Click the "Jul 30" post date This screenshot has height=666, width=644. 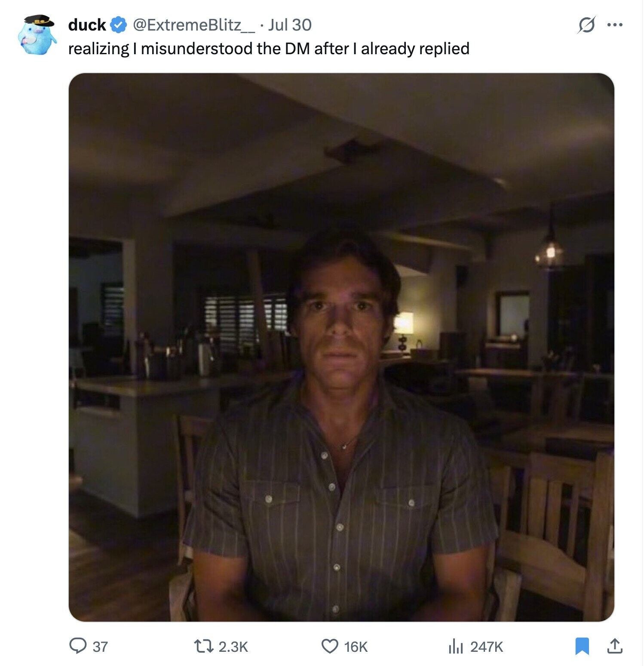290,25
